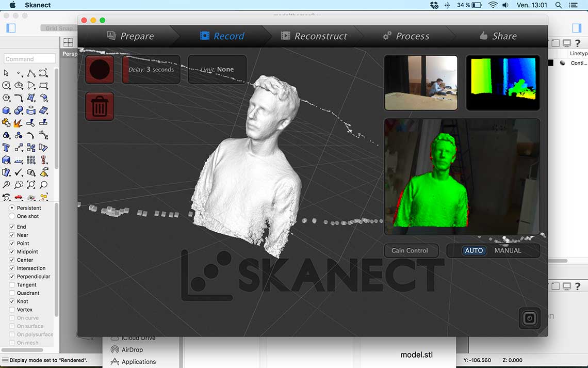Image resolution: width=588 pixels, height=368 pixels.
Task: Select the rectangular Array tool
Action: [x=31, y=160]
